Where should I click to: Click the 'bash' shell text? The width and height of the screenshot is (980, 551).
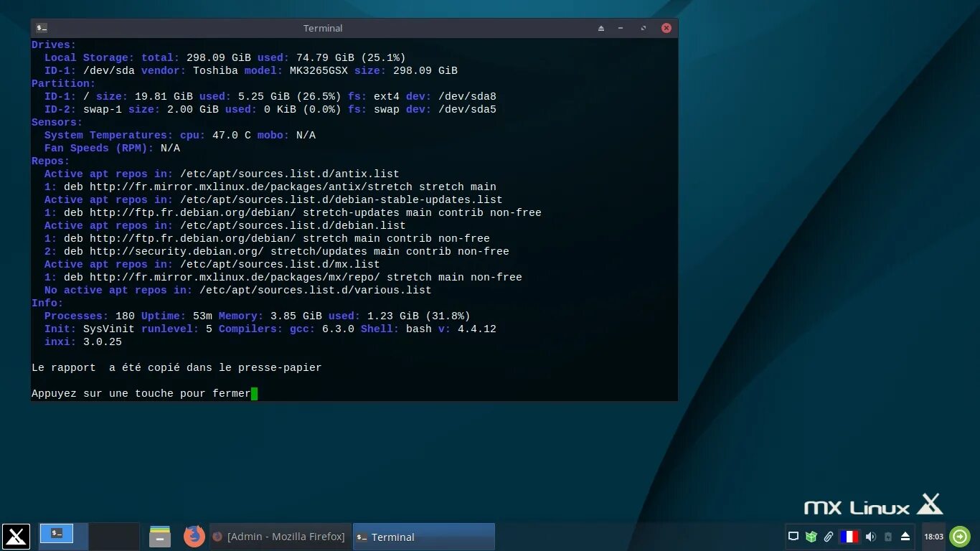[x=419, y=329]
